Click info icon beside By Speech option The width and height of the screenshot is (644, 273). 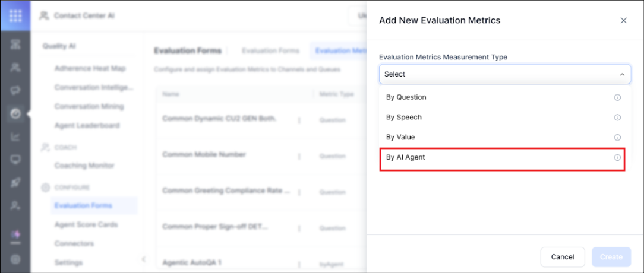click(617, 118)
